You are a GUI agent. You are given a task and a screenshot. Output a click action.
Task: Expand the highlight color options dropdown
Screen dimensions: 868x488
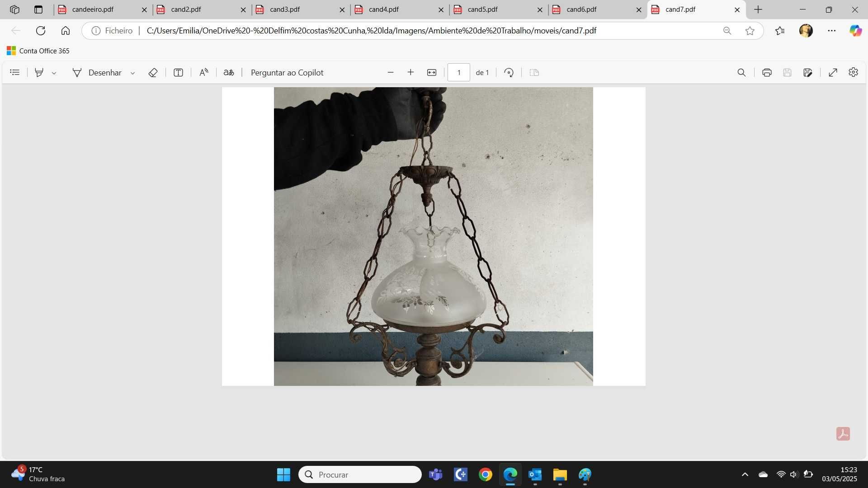[x=54, y=73]
